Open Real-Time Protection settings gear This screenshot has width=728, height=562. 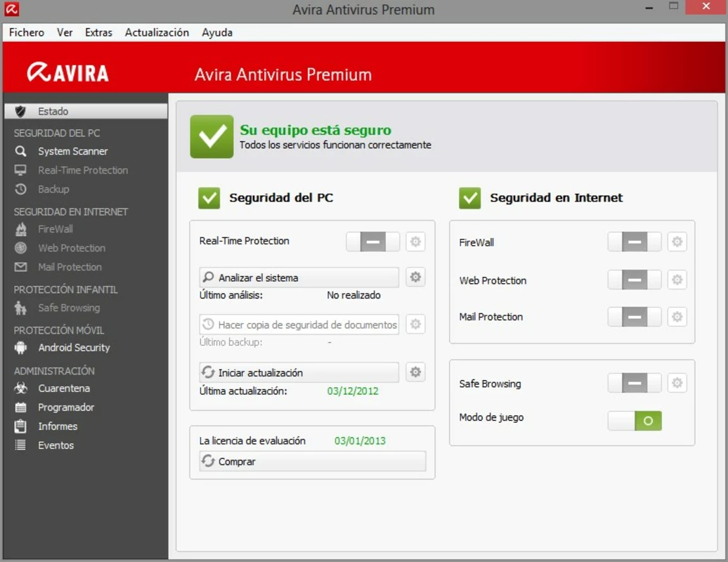click(x=415, y=242)
